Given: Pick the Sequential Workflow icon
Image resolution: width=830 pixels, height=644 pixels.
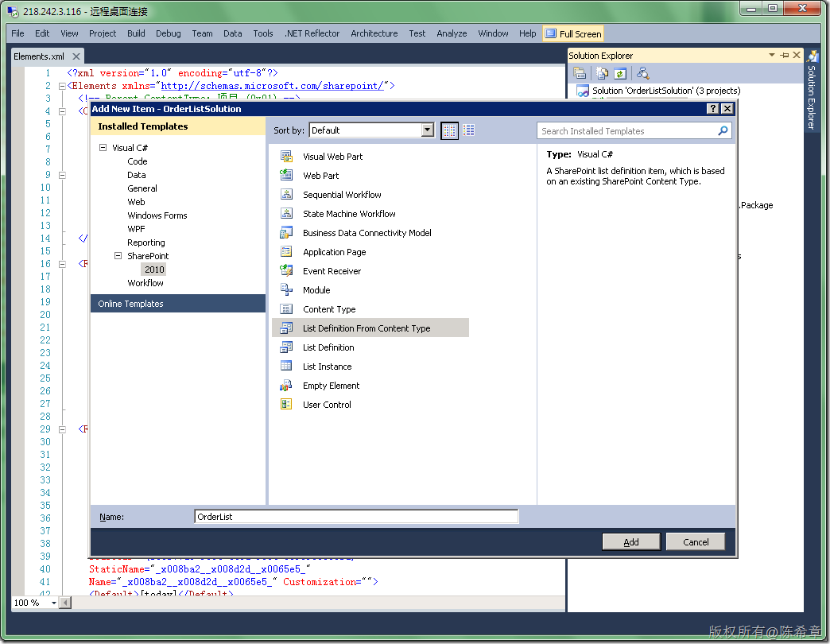Looking at the screenshot, I should point(286,194).
